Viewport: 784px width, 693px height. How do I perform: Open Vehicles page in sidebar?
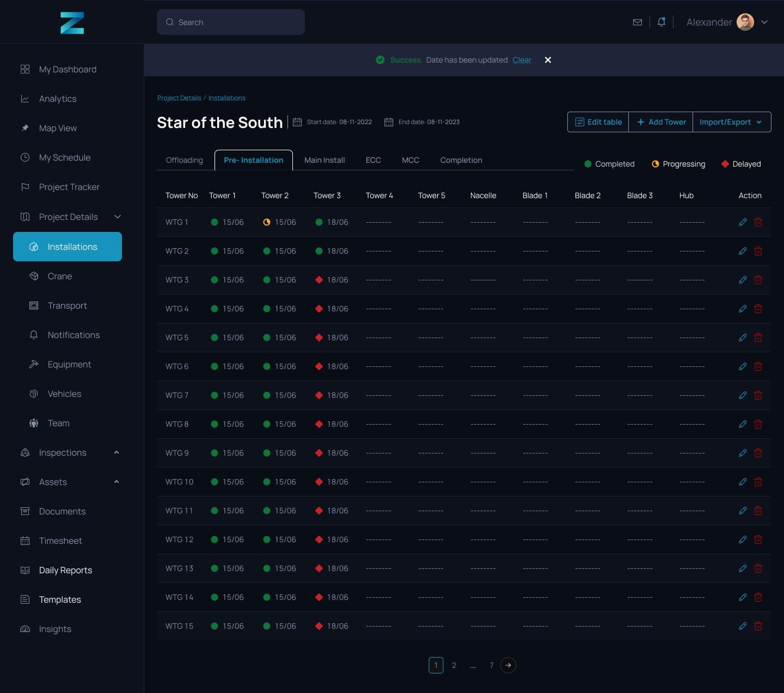click(64, 394)
